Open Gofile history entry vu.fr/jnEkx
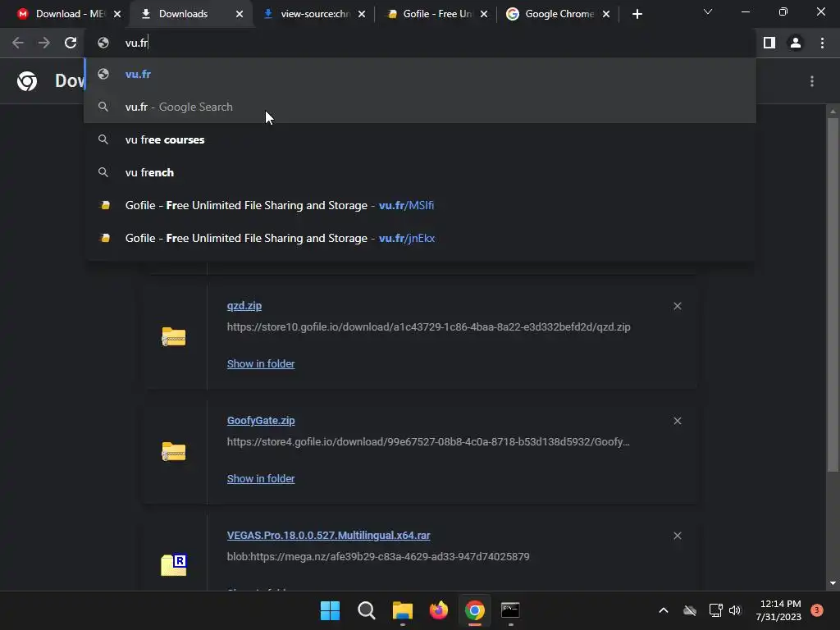The width and height of the screenshot is (840, 630). pyautogui.click(x=421, y=238)
